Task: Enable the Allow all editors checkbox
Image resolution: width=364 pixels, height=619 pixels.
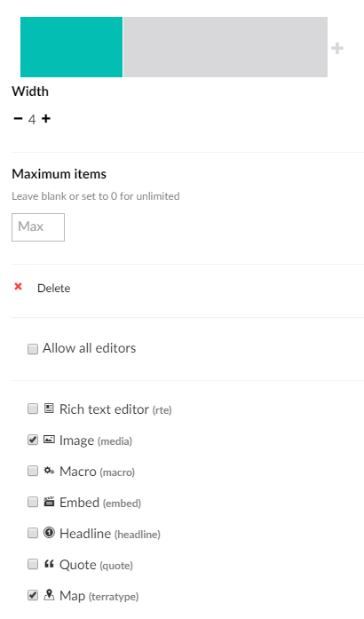Action: [x=33, y=349]
